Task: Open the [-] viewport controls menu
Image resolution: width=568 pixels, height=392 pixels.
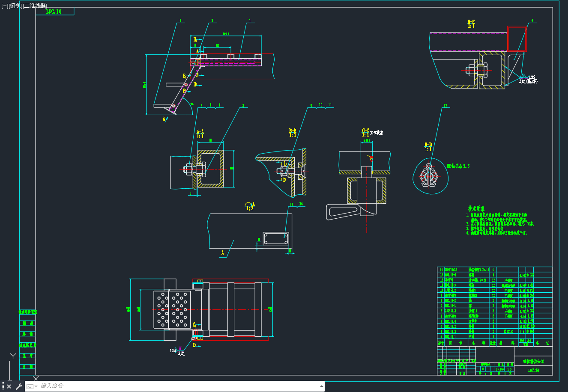Action: coord(5,6)
